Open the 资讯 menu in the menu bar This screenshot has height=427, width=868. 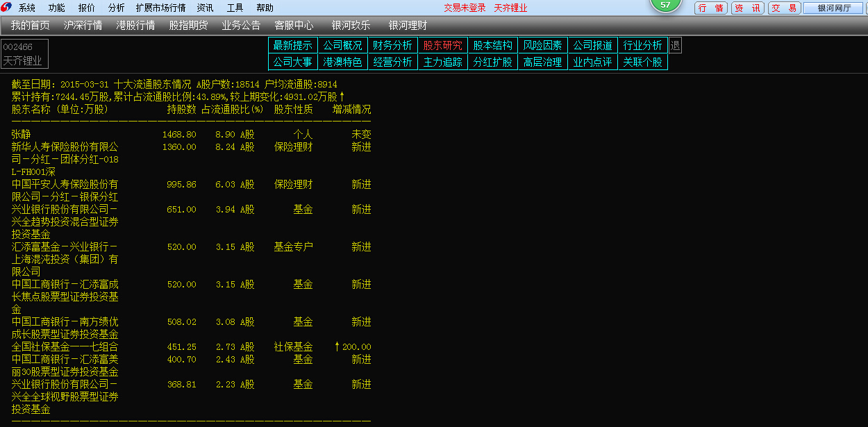click(206, 8)
